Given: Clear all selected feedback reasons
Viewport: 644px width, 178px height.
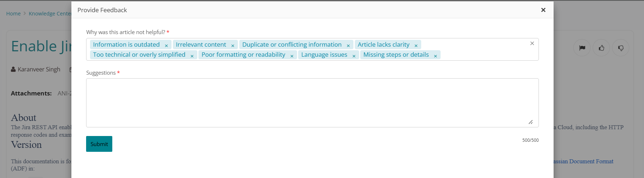Looking at the screenshot, I should [532, 43].
